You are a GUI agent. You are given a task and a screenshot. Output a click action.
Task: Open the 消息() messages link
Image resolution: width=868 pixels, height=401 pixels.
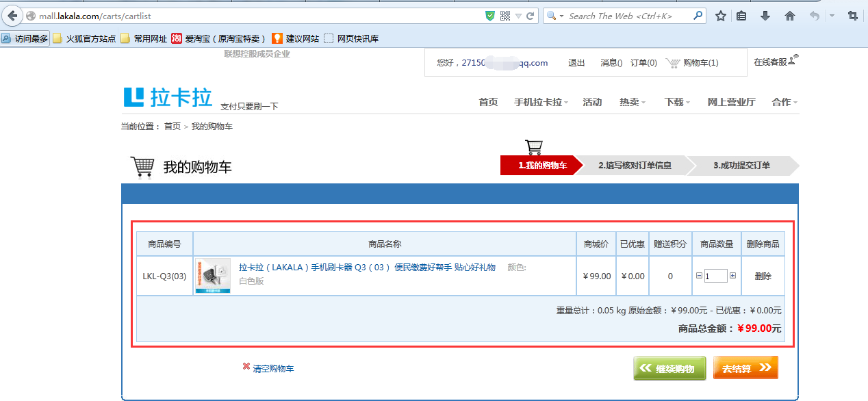click(x=611, y=63)
